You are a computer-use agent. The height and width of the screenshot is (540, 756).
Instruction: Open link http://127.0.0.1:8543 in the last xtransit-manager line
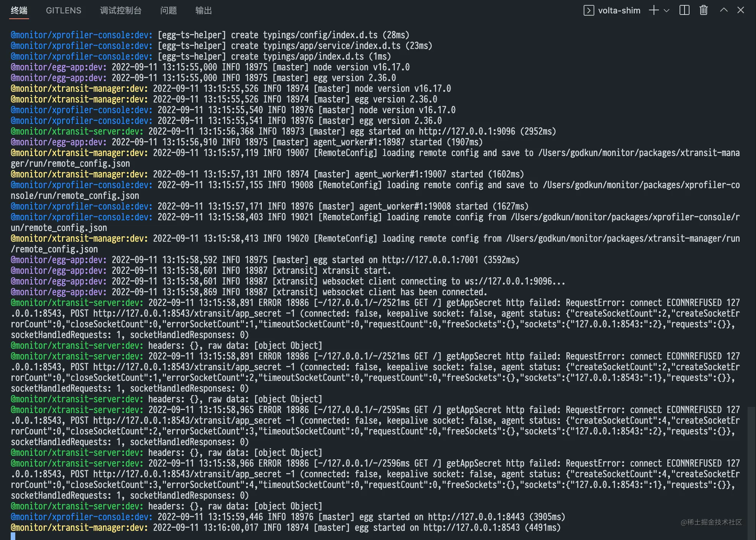click(471, 528)
